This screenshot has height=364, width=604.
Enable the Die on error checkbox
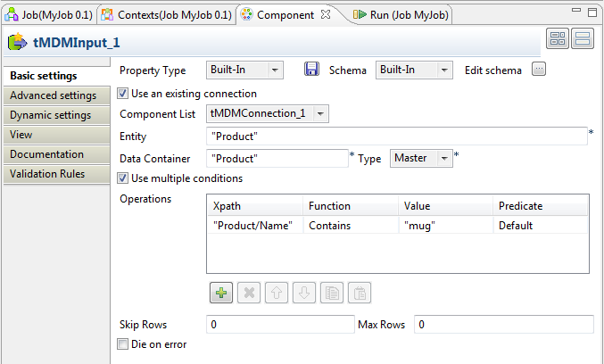[x=123, y=343]
